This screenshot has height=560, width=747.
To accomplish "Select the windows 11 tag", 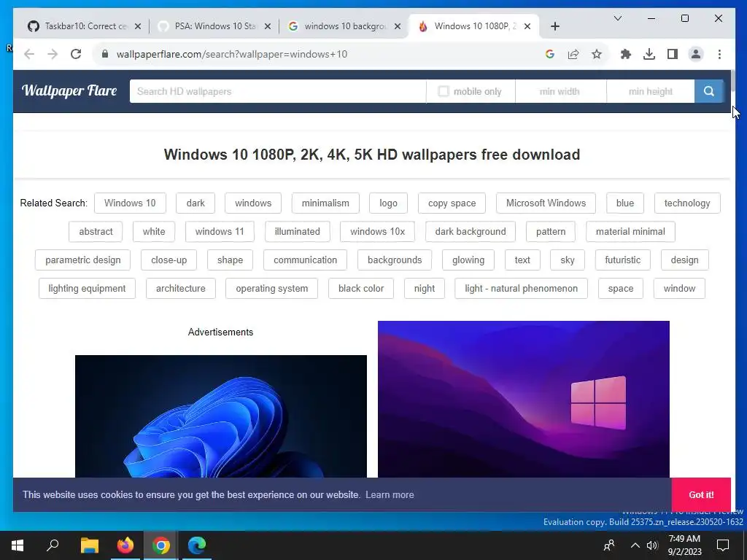I will (x=220, y=231).
